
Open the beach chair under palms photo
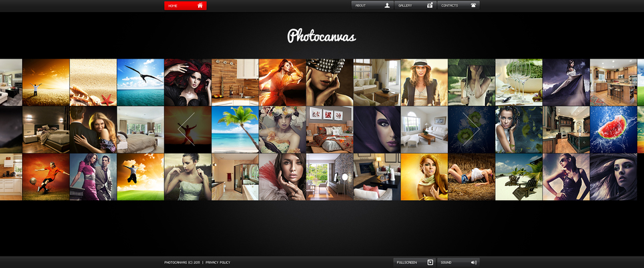click(x=519, y=177)
